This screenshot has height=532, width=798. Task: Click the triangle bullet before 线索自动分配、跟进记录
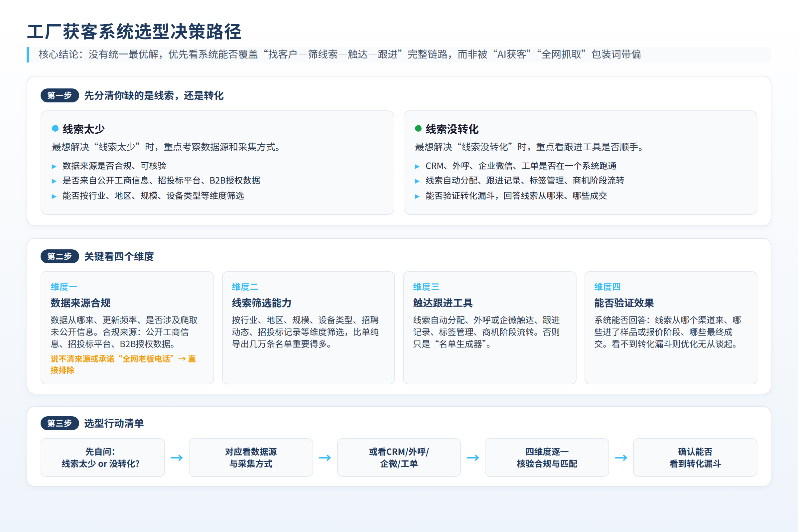coord(417,181)
